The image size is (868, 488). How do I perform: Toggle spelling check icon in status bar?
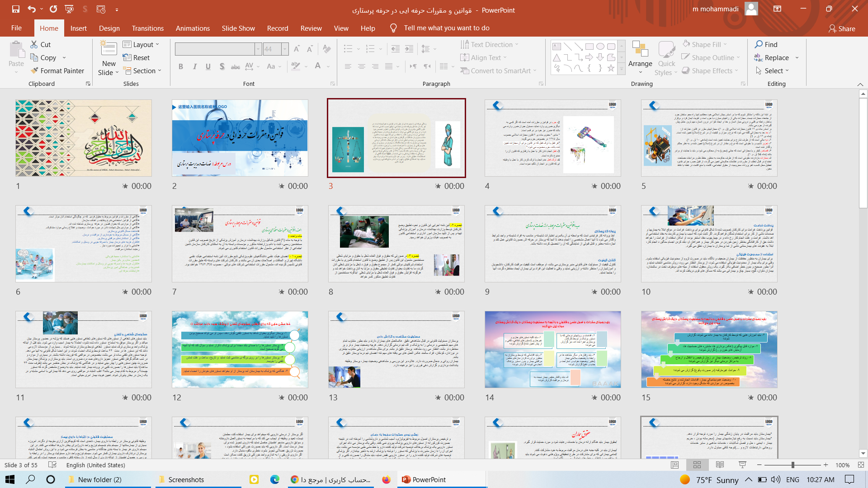coord(52,465)
